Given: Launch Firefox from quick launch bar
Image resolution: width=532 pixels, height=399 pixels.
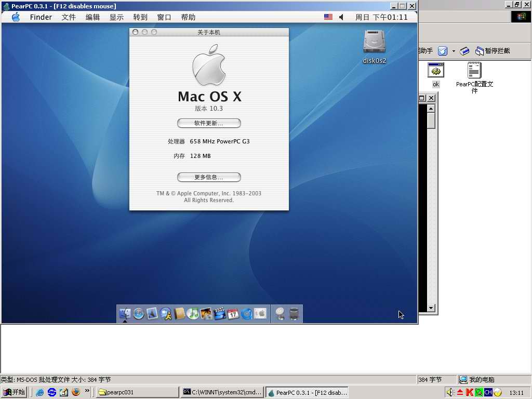Looking at the screenshot, I should tap(76, 392).
